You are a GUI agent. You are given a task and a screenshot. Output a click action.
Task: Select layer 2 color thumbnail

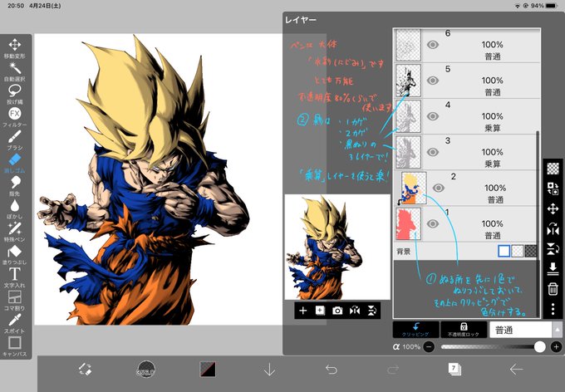414,188
